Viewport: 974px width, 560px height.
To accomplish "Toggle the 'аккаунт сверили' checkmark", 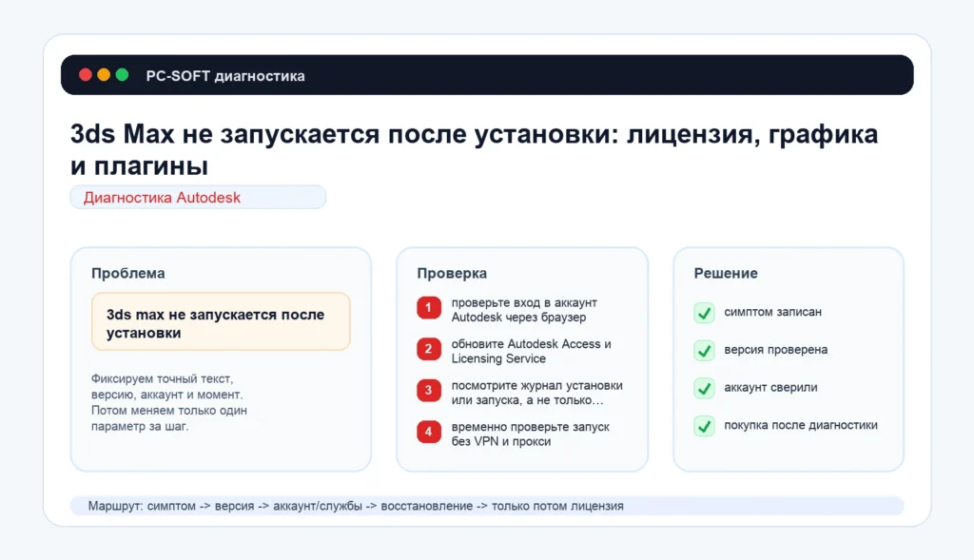I will click(704, 388).
